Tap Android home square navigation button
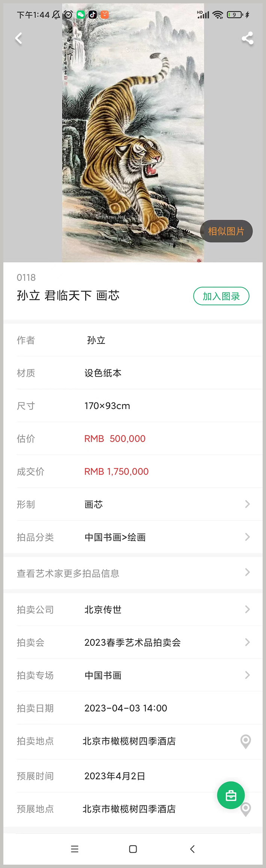 [x=133, y=849]
